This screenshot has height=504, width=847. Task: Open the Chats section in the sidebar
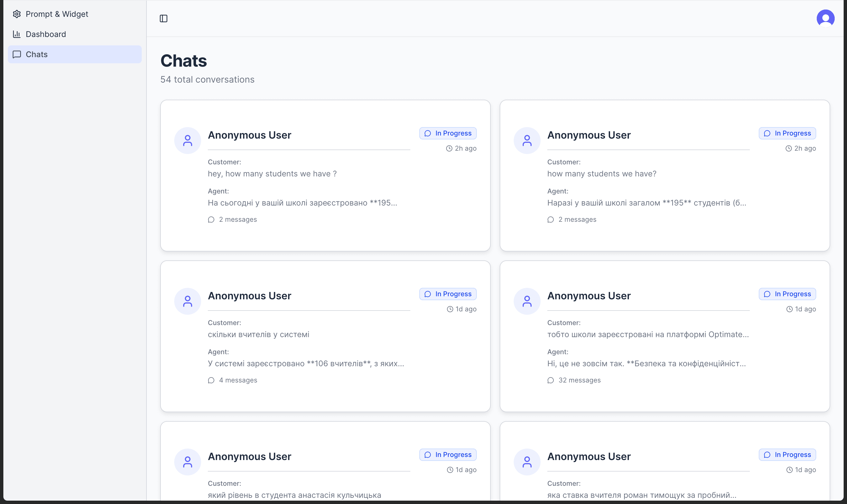[x=36, y=54]
